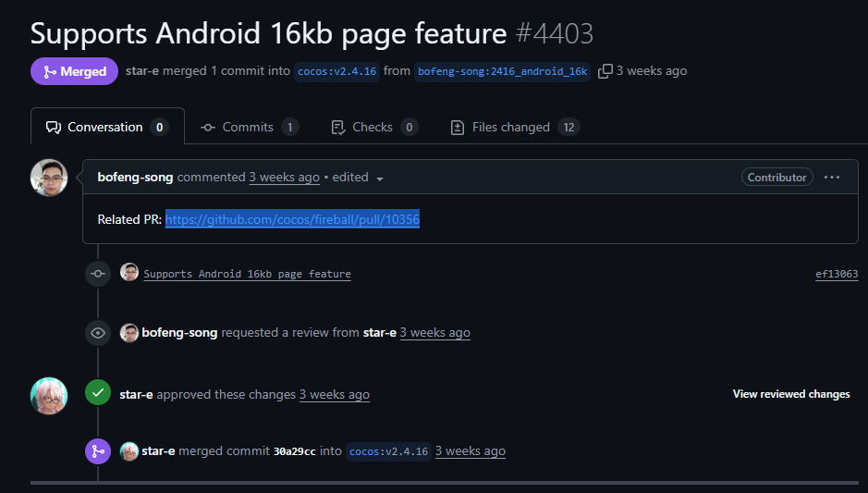The width and height of the screenshot is (868, 493).
Task: Click small avatar next to commit message
Action: (129, 272)
